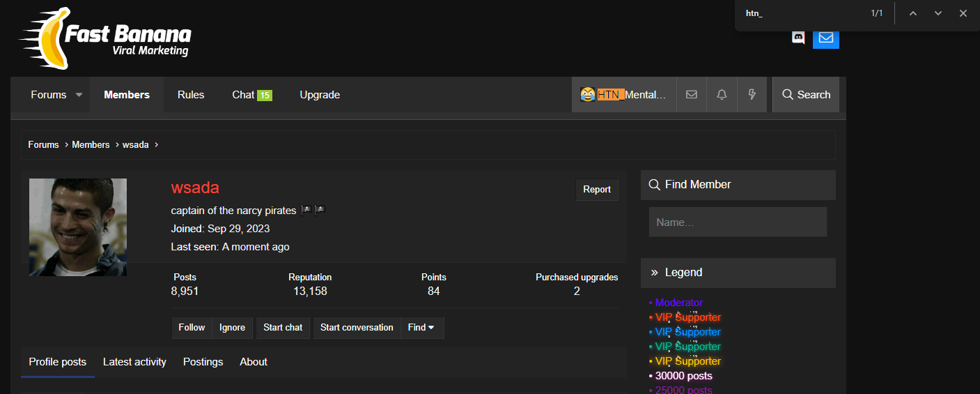Open the Discord icon link
980x394 pixels.
click(x=798, y=38)
